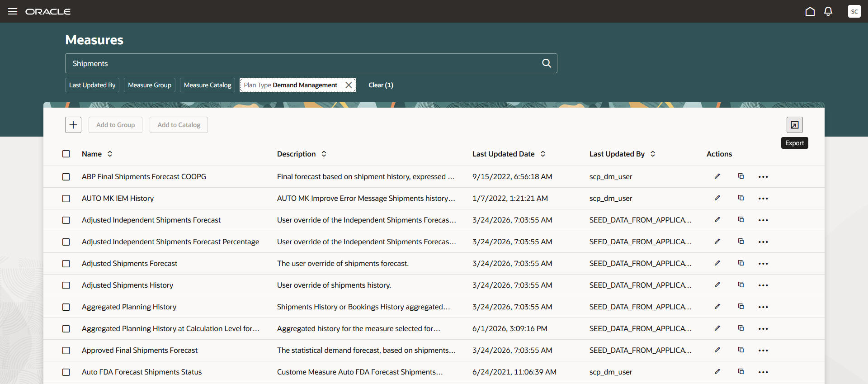Image resolution: width=868 pixels, height=384 pixels.
Task: Click the Oracle logo
Action: (48, 11)
